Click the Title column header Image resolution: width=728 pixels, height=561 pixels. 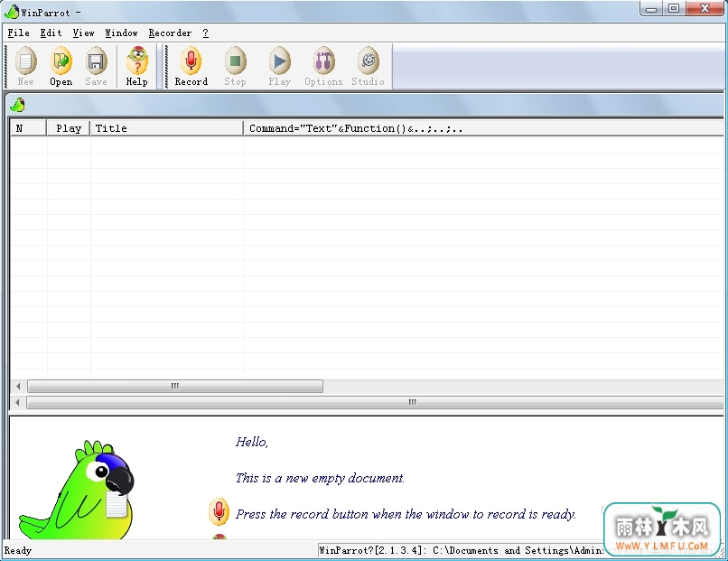[x=167, y=128]
